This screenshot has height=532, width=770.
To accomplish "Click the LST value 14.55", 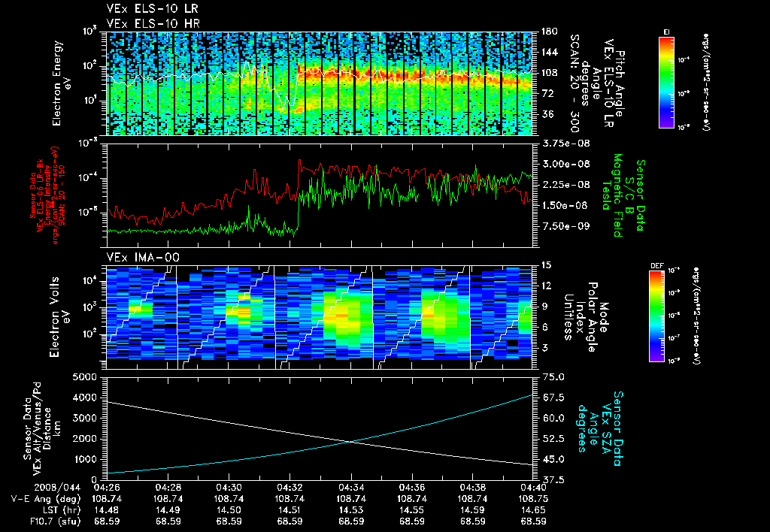I will (412, 510).
